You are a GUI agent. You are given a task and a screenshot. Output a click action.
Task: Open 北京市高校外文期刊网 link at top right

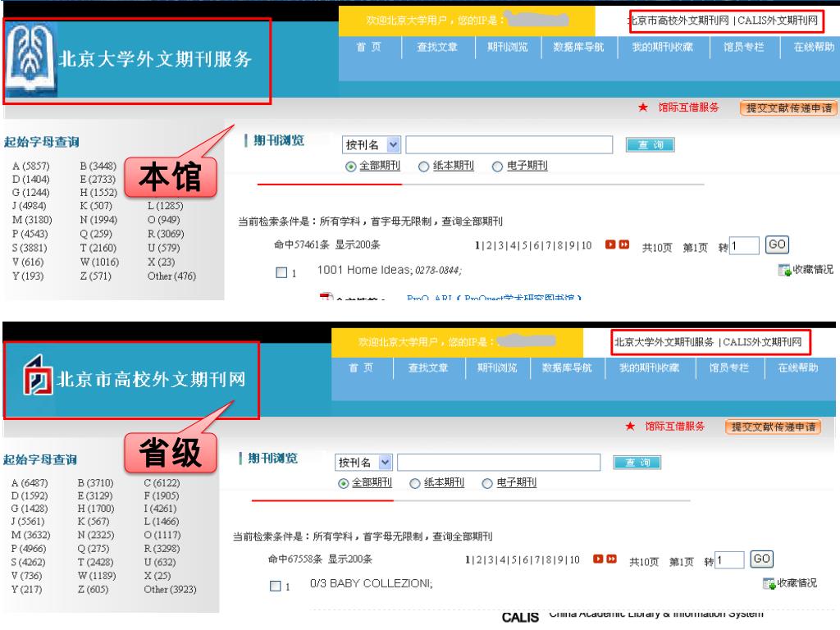tap(678, 21)
